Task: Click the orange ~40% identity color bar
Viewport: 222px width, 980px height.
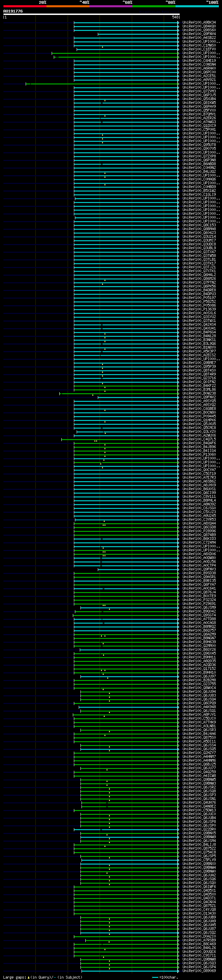Action: (68, 6)
